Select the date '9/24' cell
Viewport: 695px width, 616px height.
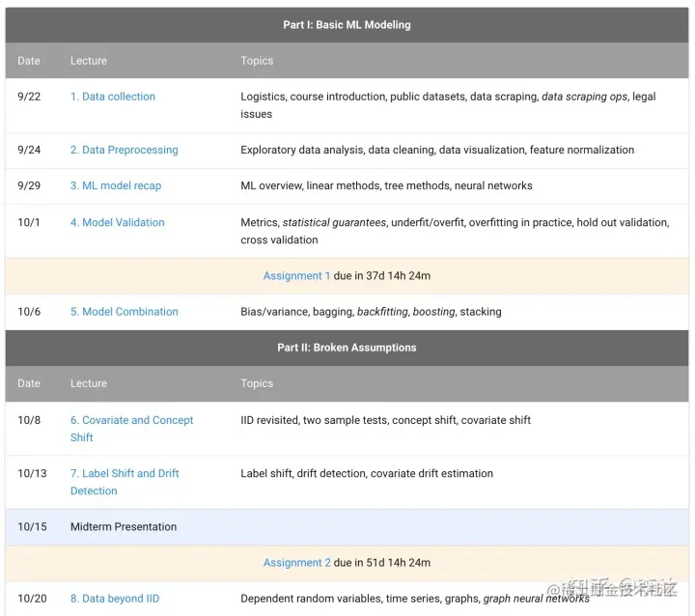pyautogui.click(x=29, y=150)
